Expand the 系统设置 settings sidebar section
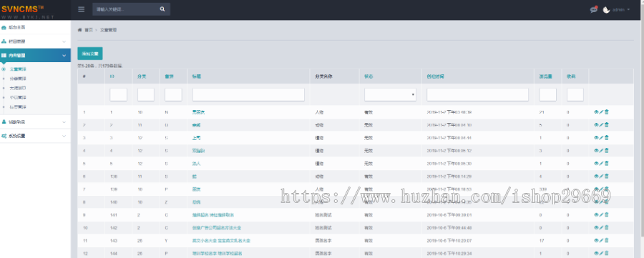This screenshot has width=644, height=258. [35, 136]
